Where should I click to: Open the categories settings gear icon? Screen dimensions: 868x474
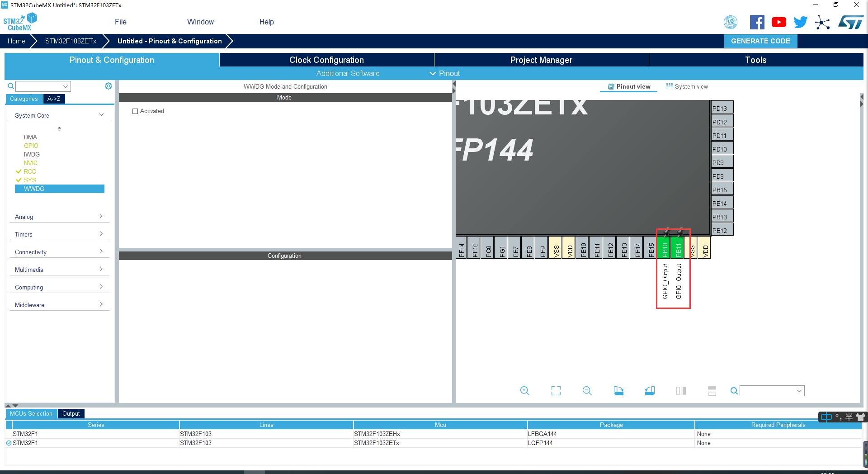[x=108, y=86]
